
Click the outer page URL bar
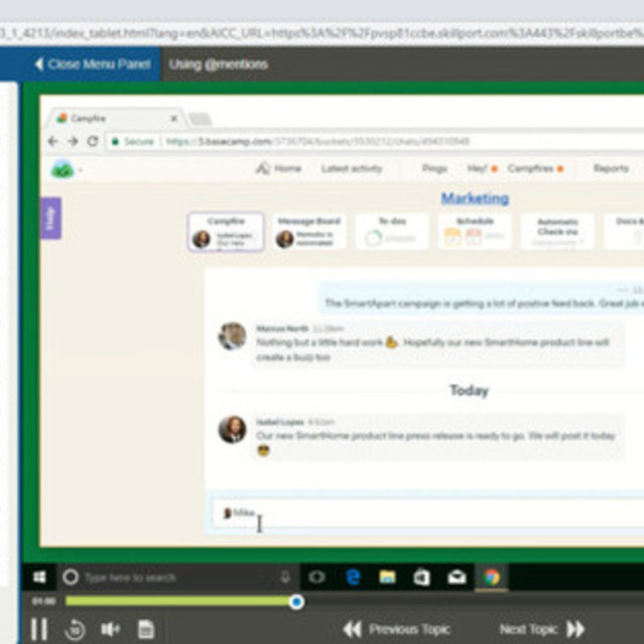(322, 33)
